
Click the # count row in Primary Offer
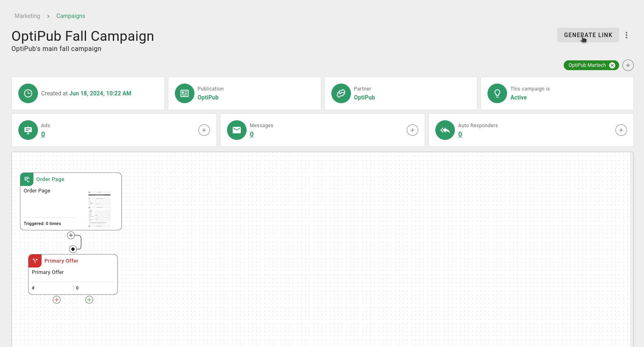(x=73, y=288)
